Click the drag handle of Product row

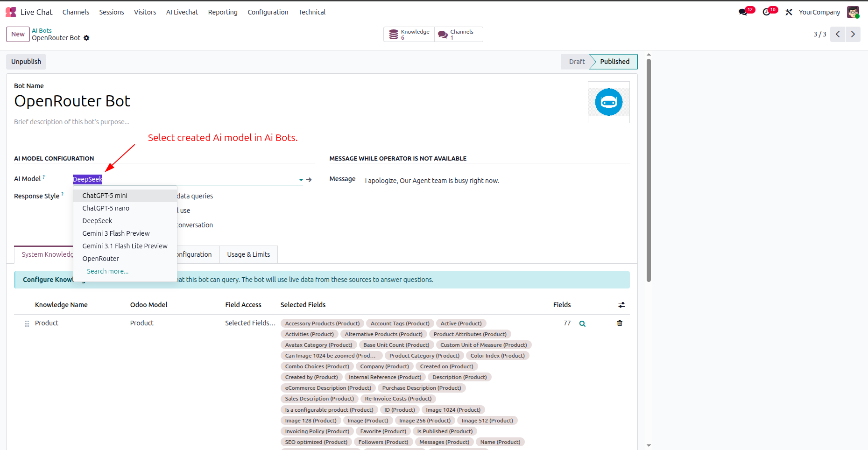point(27,323)
